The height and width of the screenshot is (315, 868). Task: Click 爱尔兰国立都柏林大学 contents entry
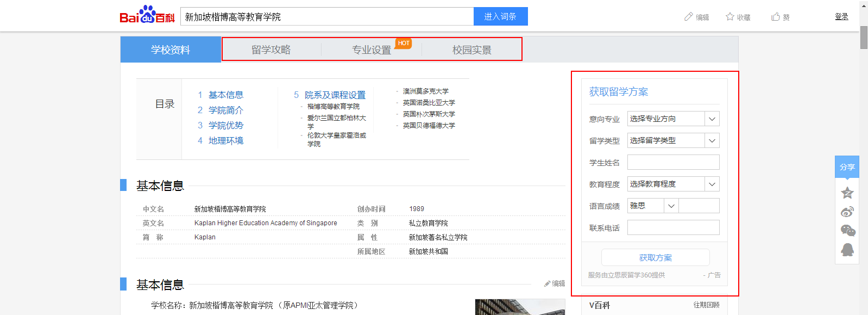(x=337, y=122)
